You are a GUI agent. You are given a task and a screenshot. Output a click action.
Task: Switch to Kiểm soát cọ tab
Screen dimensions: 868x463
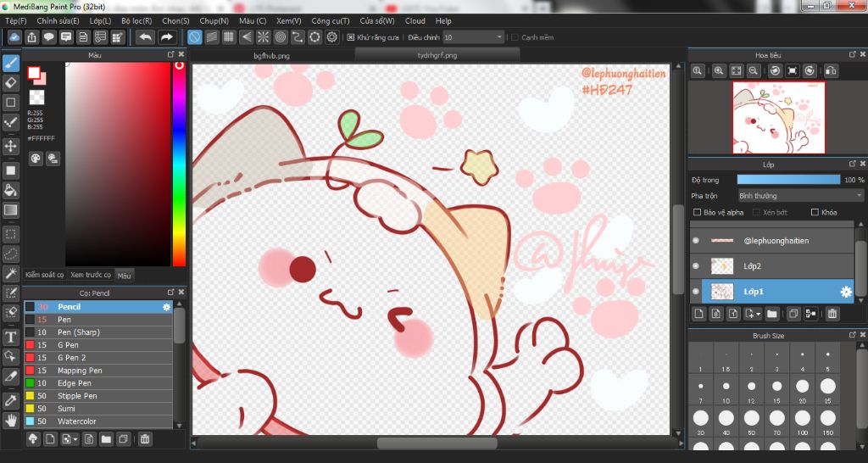45,276
